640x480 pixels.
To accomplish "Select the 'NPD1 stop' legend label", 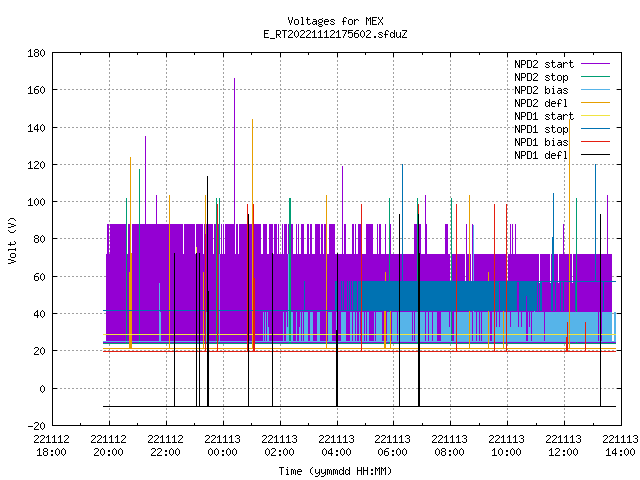I will coord(541,129).
